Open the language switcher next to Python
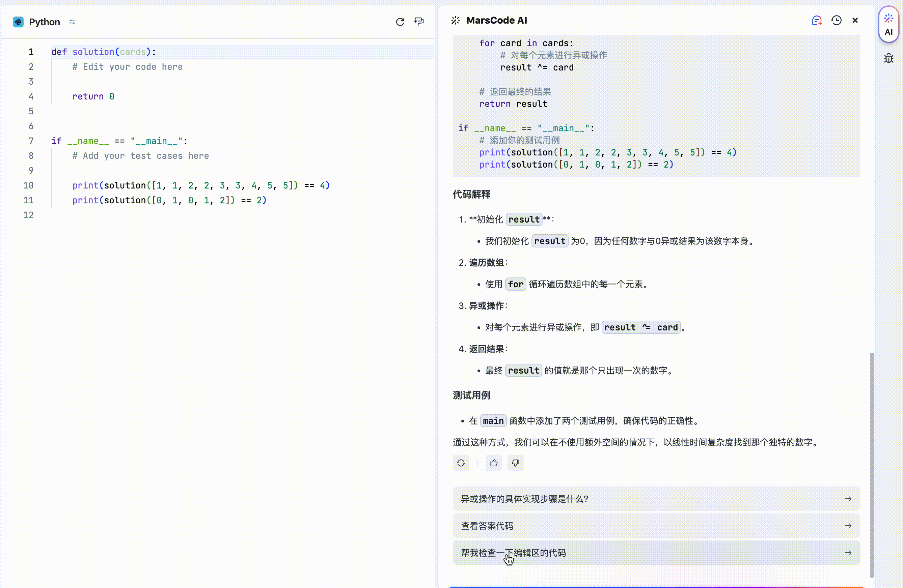This screenshot has height=588, width=903. pyautogui.click(x=72, y=22)
